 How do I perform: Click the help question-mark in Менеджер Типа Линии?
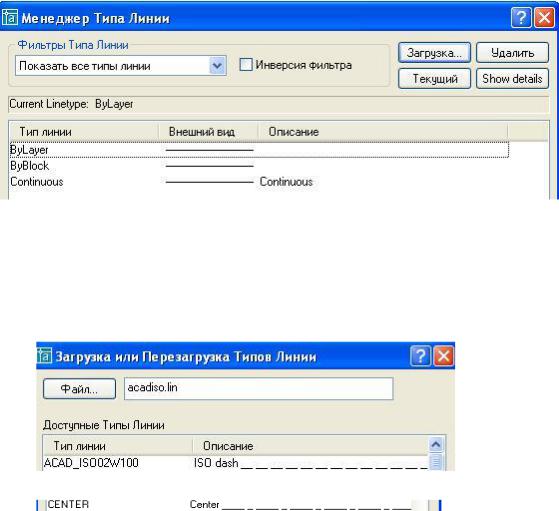point(521,17)
